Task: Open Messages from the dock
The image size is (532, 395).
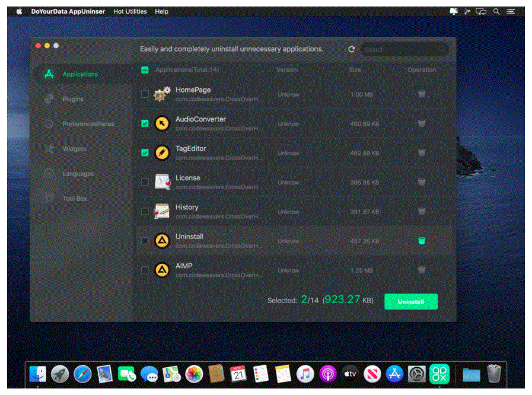Action: [x=149, y=374]
